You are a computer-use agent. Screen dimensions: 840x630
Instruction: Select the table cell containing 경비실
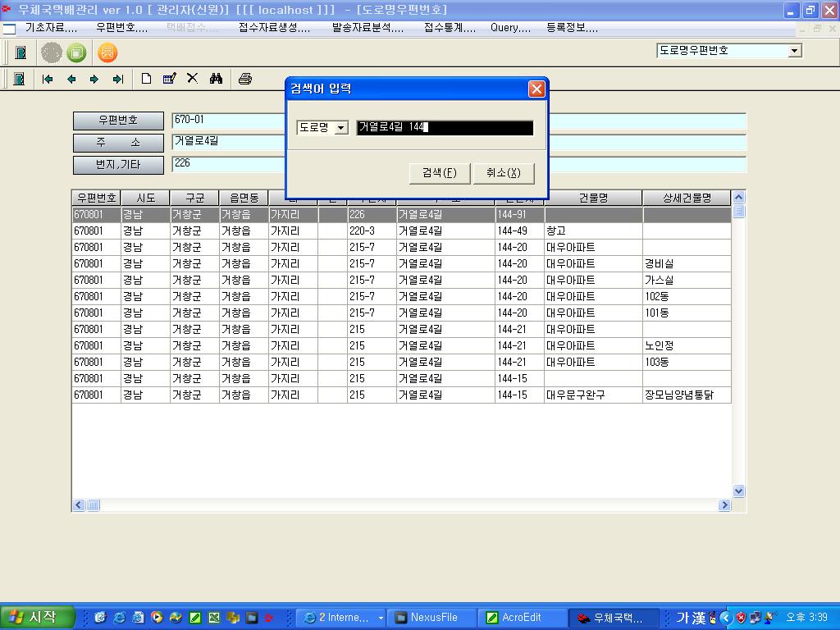(x=687, y=263)
